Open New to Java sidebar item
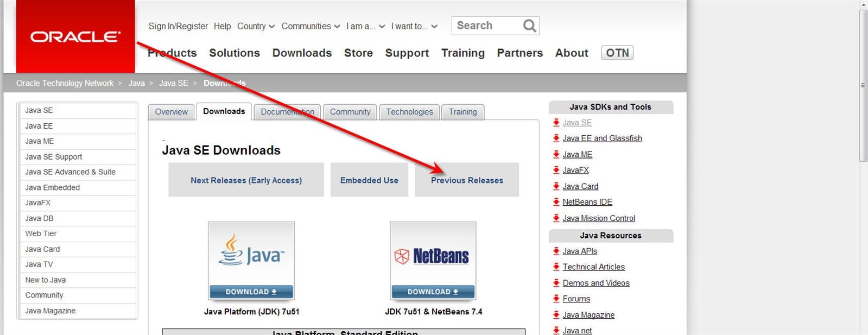The image size is (868, 335). 78,280
